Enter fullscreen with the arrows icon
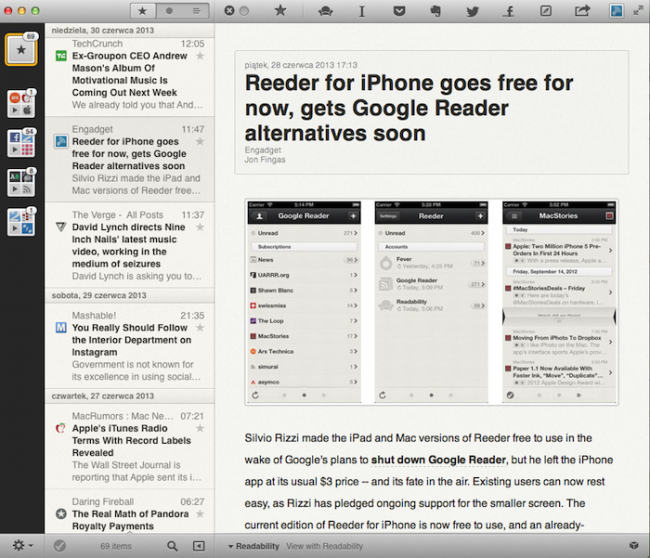 638,11
